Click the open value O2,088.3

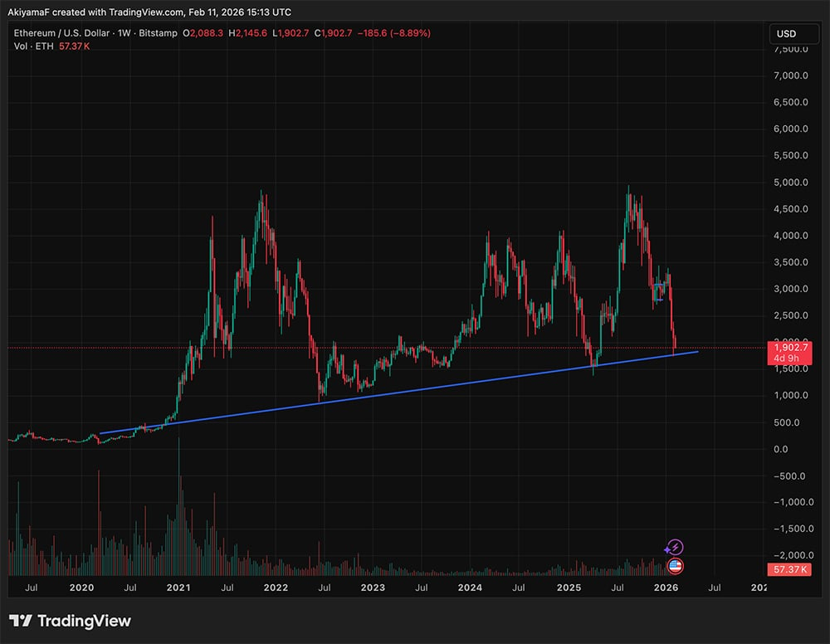click(x=203, y=33)
